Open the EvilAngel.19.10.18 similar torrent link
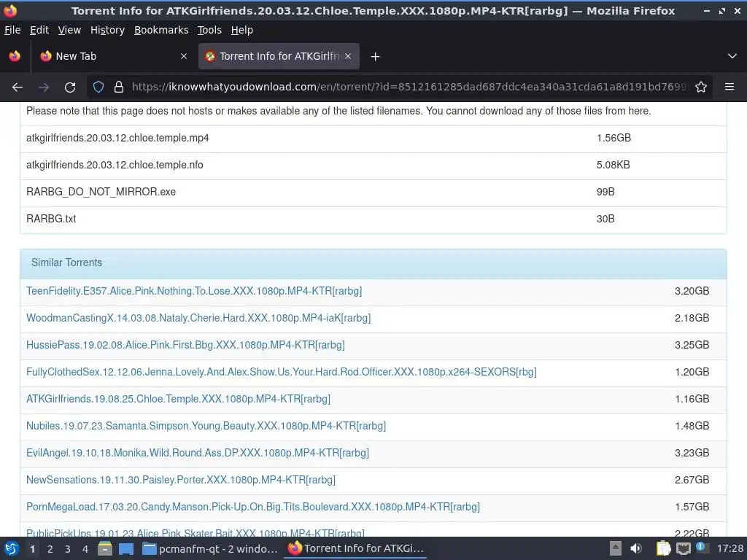Image resolution: width=747 pixels, height=560 pixels. pos(198,453)
